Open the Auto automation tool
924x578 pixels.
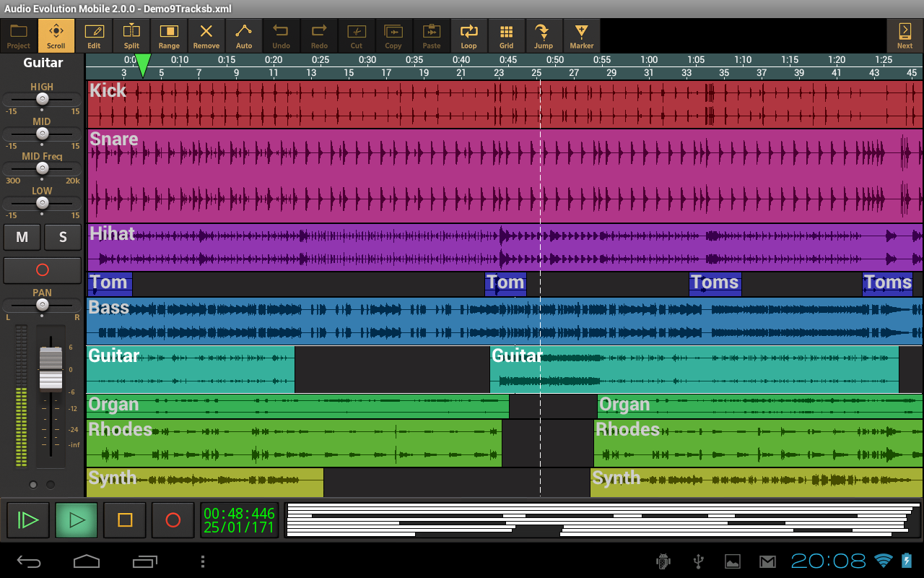(x=244, y=35)
